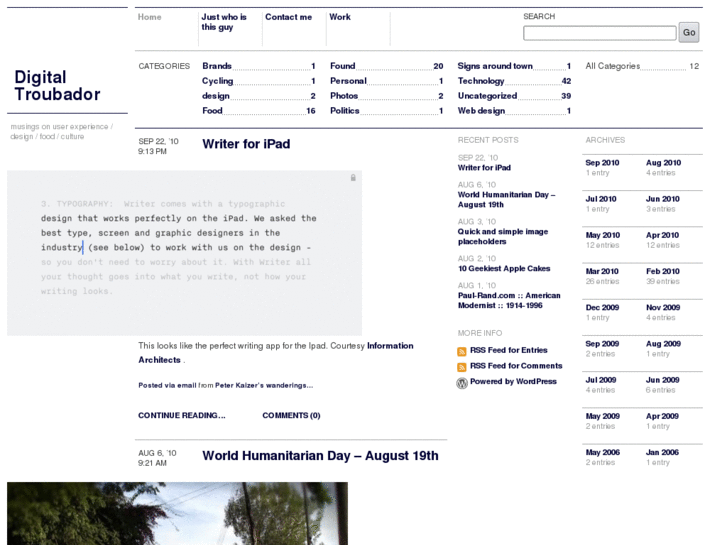
Task: Click the RSS icon for Entries feed
Action: point(461,351)
